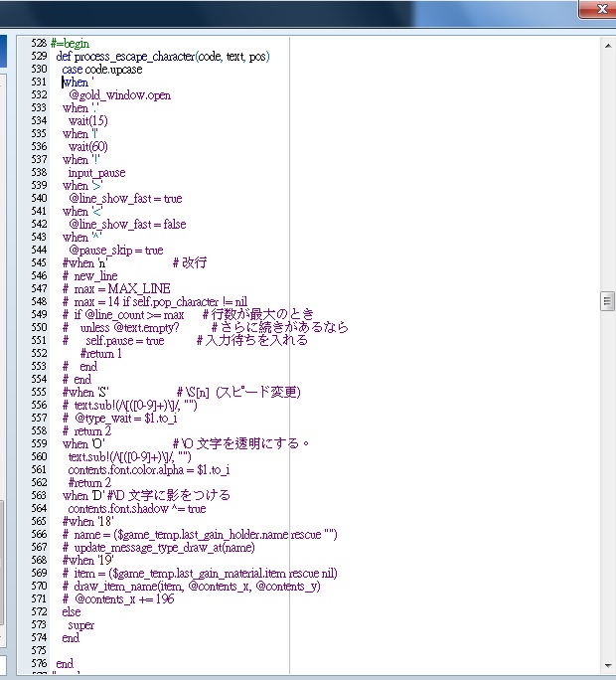Image resolution: width=616 pixels, height=680 pixels.
Task: Click 'wait(60)' on line 536
Action: 88,147
